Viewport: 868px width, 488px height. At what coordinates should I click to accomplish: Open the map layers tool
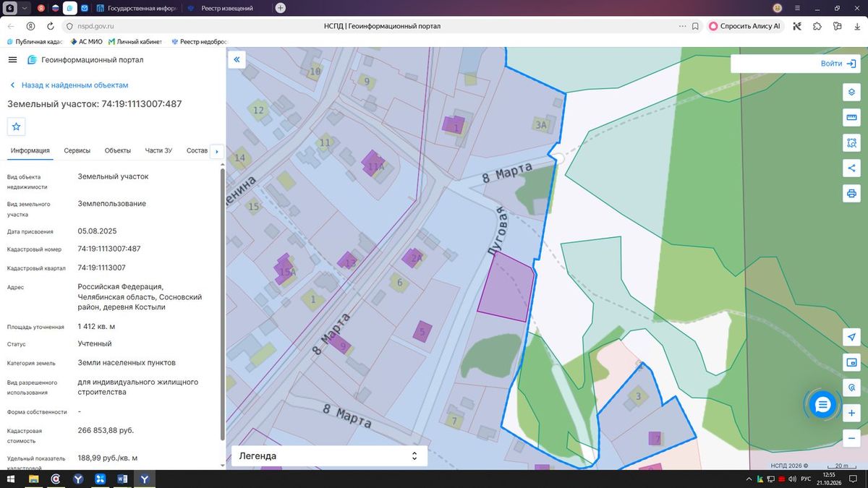[851, 93]
